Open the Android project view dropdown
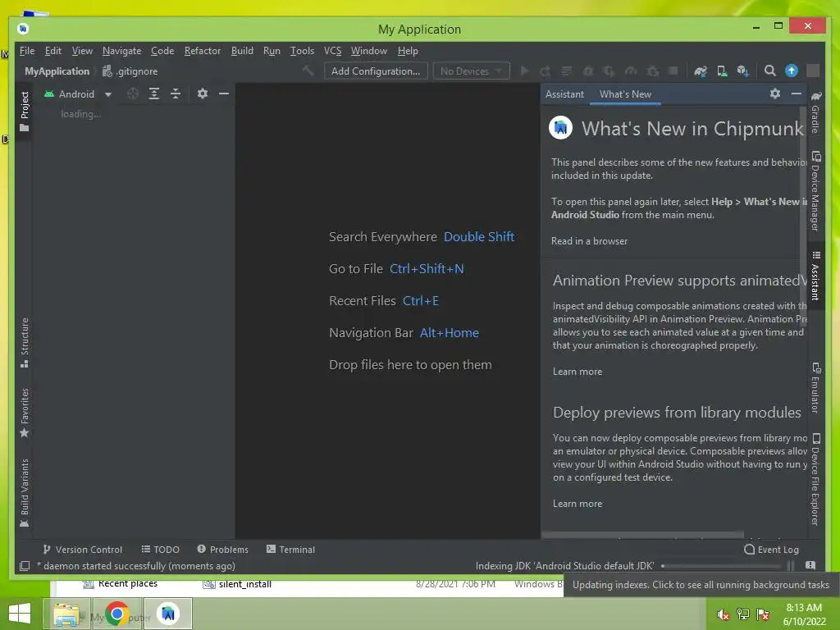840x630 pixels. click(x=78, y=94)
